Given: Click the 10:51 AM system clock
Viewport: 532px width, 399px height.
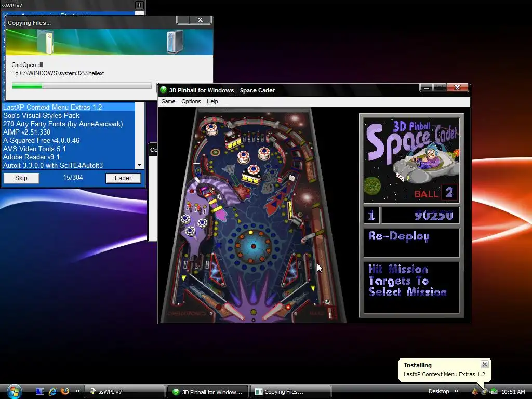Looking at the screenshot, I should 513,392.
